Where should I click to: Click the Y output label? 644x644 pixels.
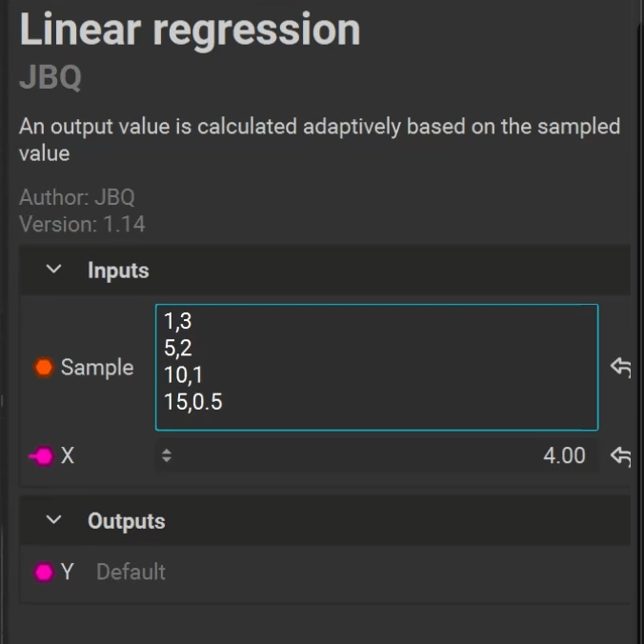point(68,573)
